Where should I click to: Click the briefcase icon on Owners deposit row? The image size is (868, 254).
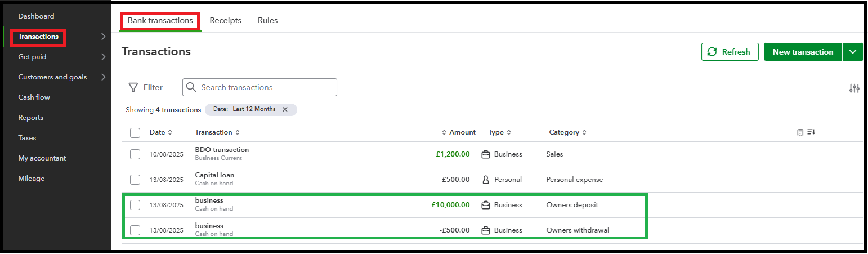(x=486, y=205)
